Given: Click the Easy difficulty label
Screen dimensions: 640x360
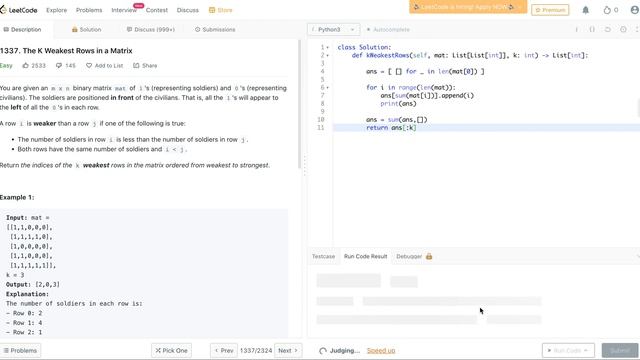Looking at the screenshot, I should coord(6,65).
